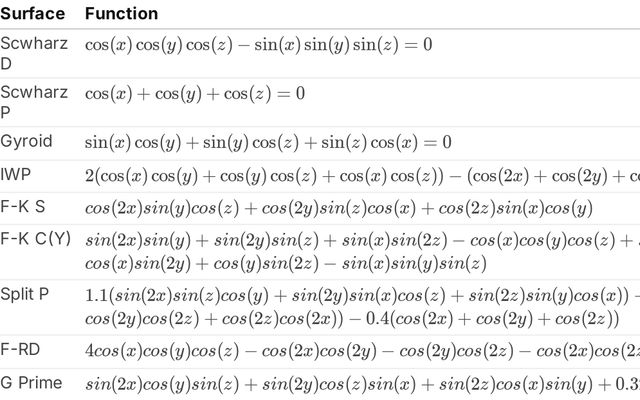Select the IWP surface label
This screenshot has width=640, height=400.
pos(16,175)
